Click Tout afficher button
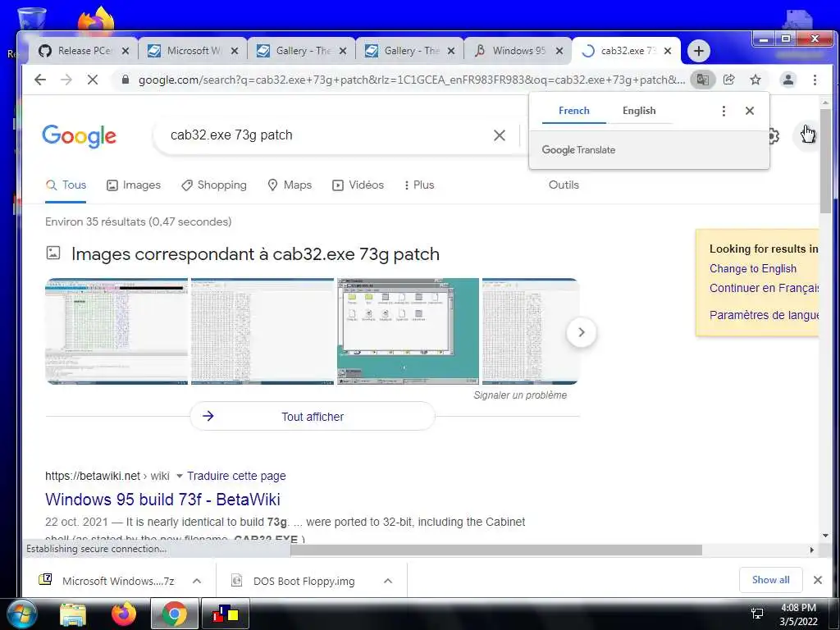 coord(313,416)
